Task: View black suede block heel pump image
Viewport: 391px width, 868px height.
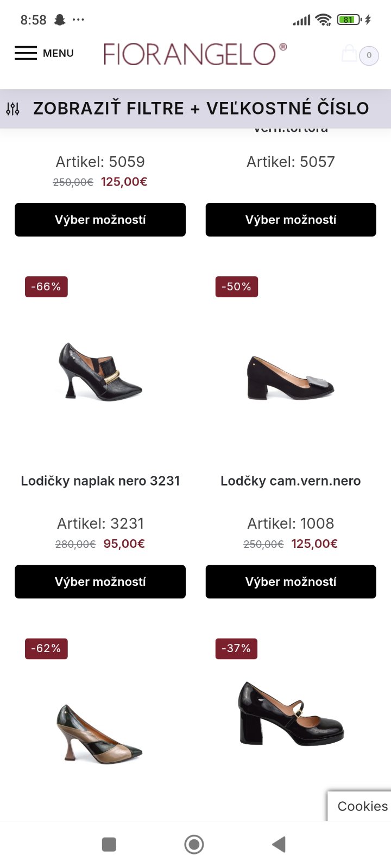Action: click(x=291, y=377)
